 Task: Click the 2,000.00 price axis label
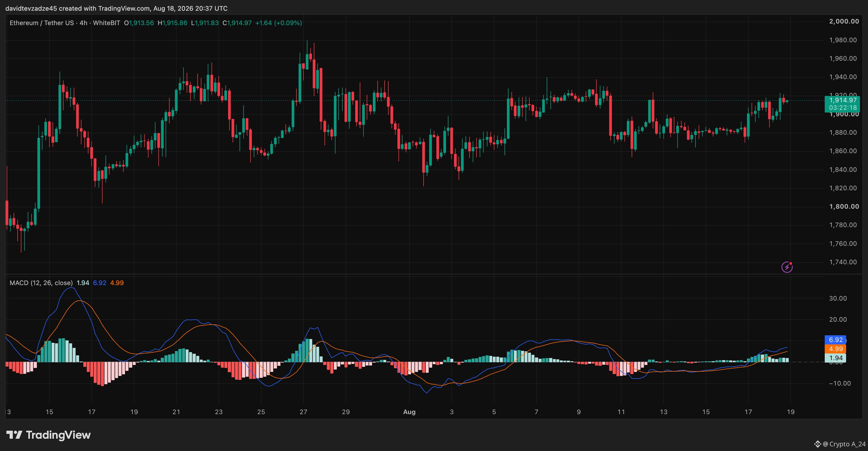pos(844,21)
